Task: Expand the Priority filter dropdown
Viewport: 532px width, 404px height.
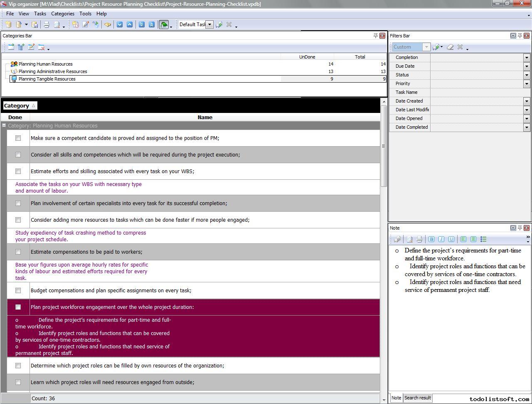Action: [x=527, y=84]
